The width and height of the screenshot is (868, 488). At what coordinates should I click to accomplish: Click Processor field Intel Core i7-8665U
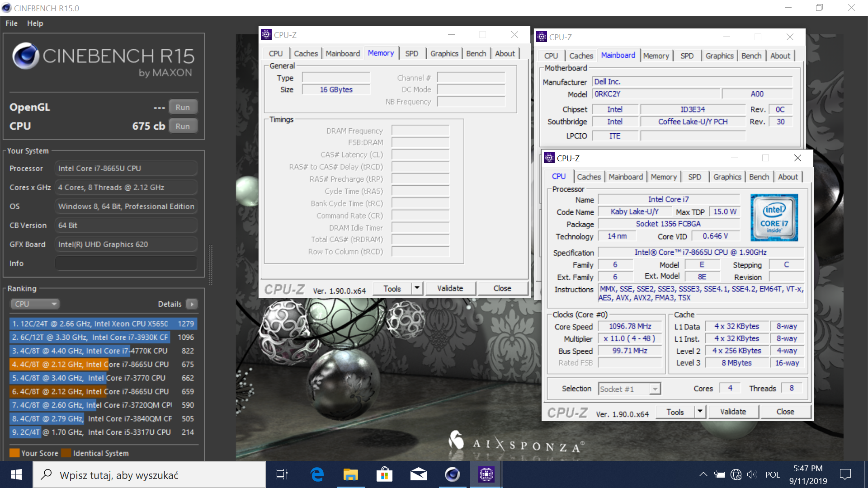126,168
